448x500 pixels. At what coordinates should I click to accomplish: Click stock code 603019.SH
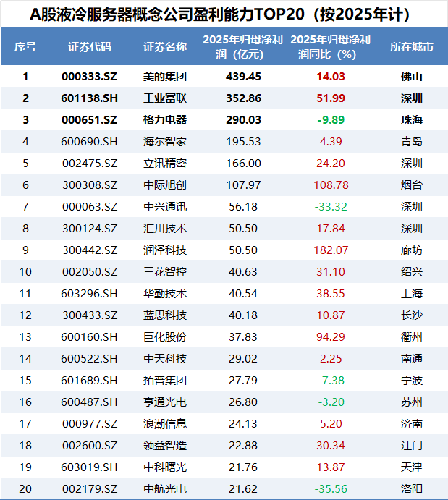pyautogui.click(x=89, y=467)
